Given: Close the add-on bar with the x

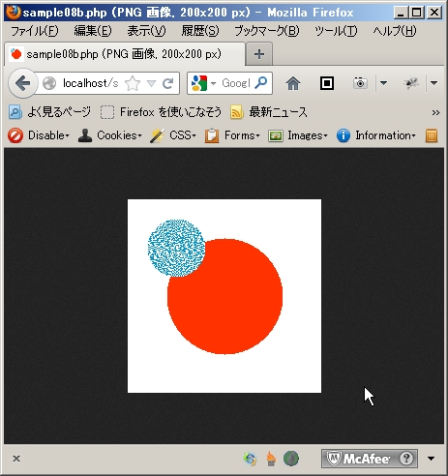Looking at the screenshot, I should [16, 459].
